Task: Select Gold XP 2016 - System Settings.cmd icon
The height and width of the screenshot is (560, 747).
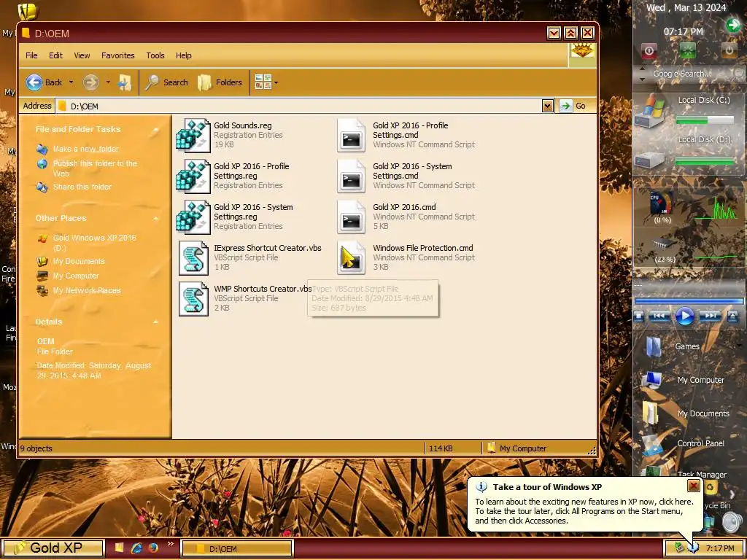Action: (351, 176)
